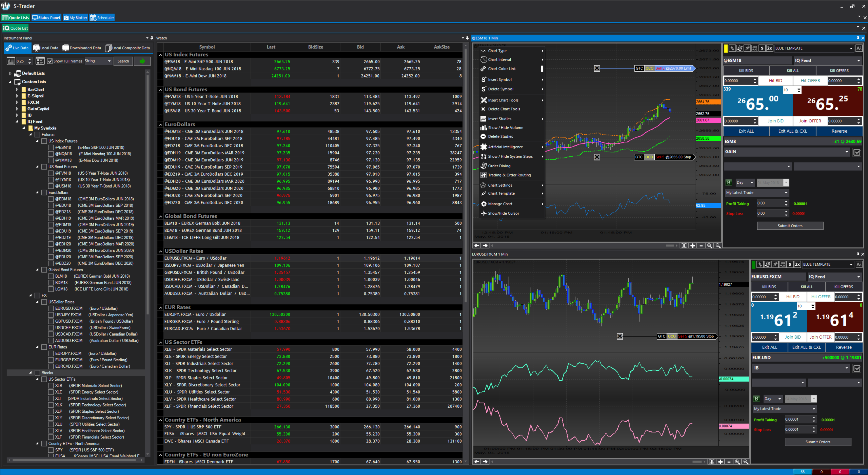Collapse the IQ Feed folder
The height and width of the screenshot is (475, 868).
coord(17,122)
